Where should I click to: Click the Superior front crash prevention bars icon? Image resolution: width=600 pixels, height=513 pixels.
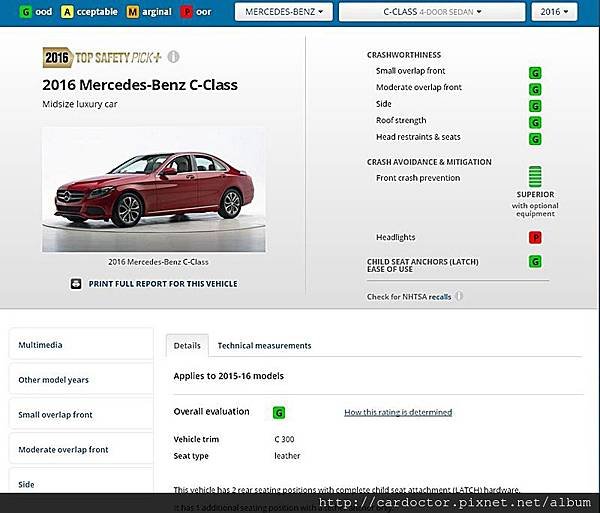click(535, 176)
